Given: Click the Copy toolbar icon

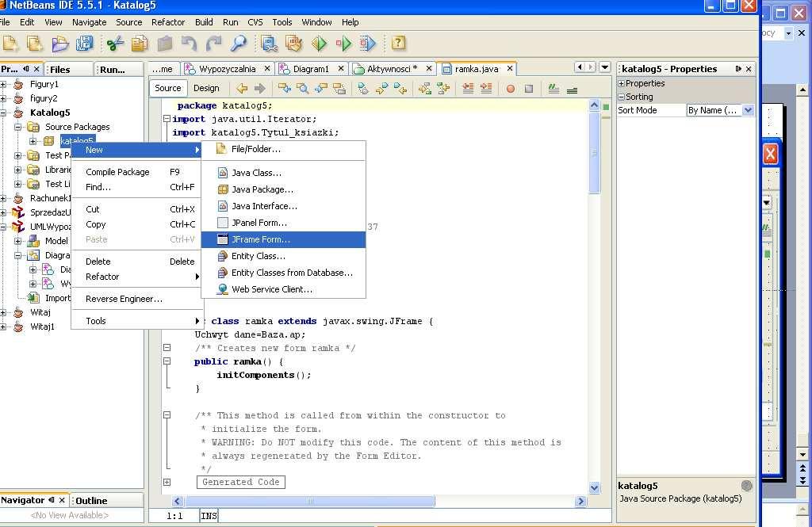Looking at the screenshot, I should (x=140, y=44).
